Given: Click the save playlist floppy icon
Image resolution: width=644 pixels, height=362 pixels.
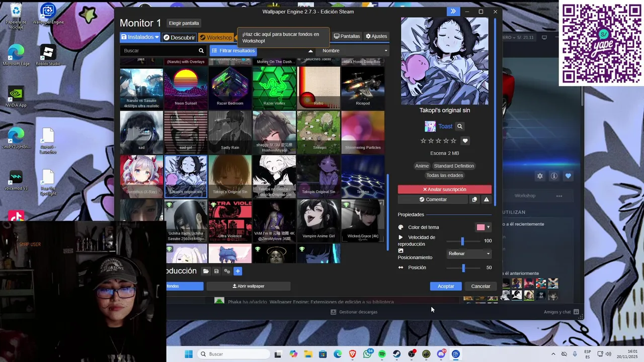Looking at the screenshot, I should 216,271.
